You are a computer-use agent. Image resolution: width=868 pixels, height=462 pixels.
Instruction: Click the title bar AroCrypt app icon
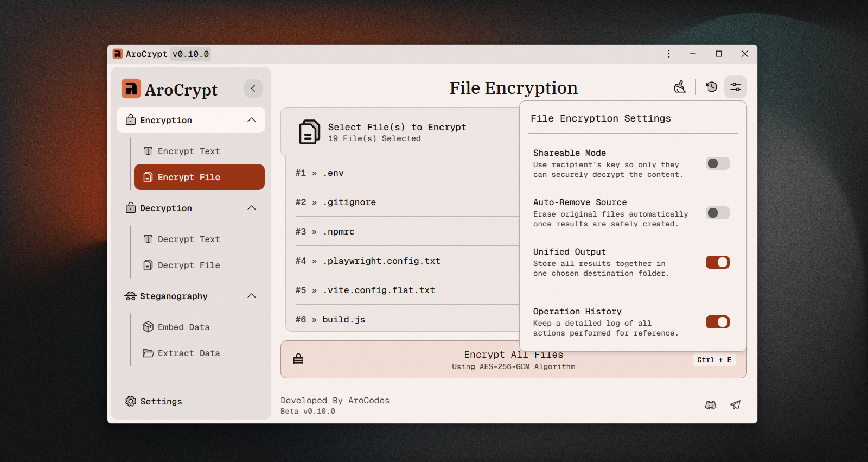click(118, 54)
